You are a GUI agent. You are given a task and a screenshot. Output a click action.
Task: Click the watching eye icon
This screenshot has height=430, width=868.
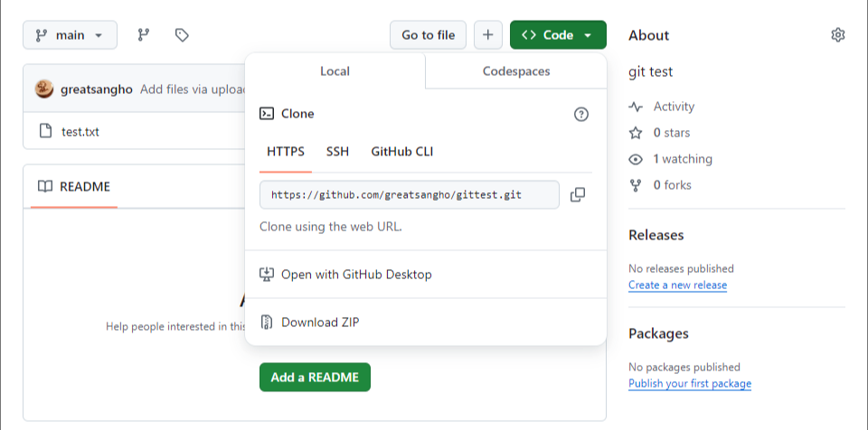pos(636,159)
